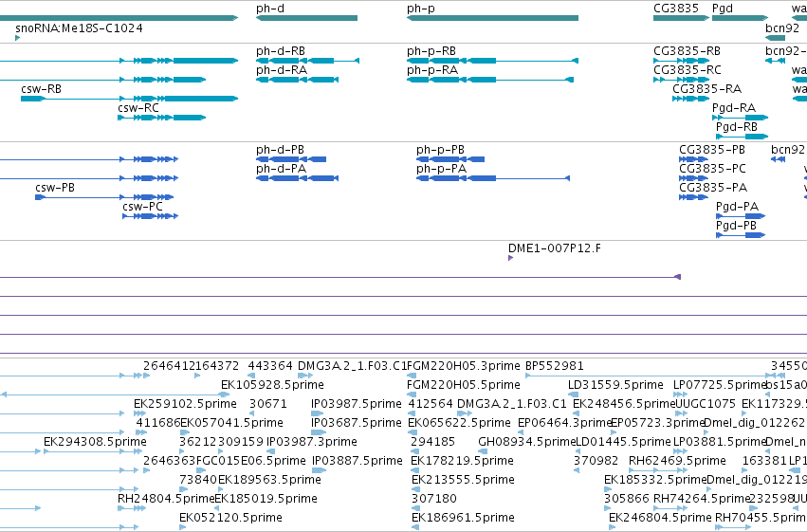This screenshot has width=807, height=532.
Task: Click EST EK178219.5prime
Action: click(414, 470)
